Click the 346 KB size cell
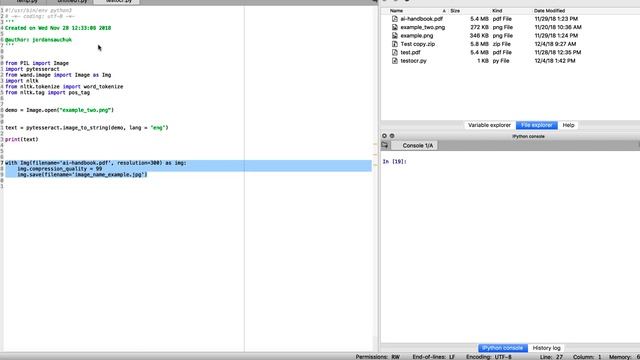The image size is (640, 360). (x=479, y=36)
